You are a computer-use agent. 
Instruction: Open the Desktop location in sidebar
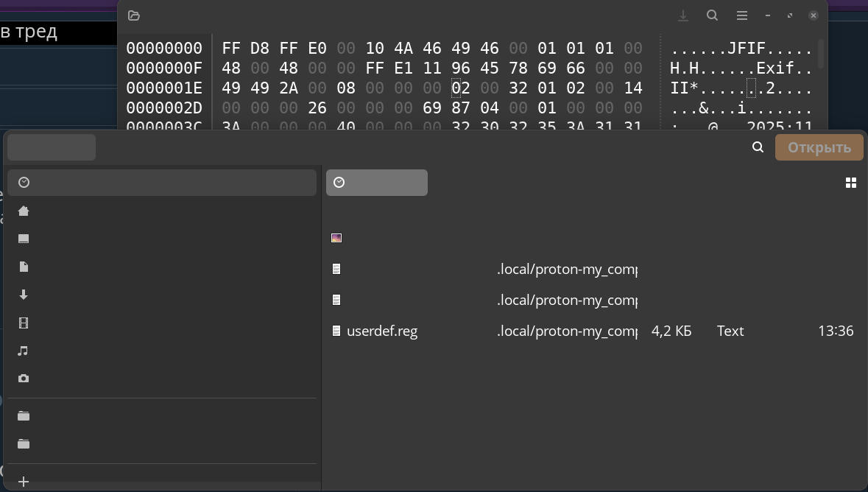point(24,239)
